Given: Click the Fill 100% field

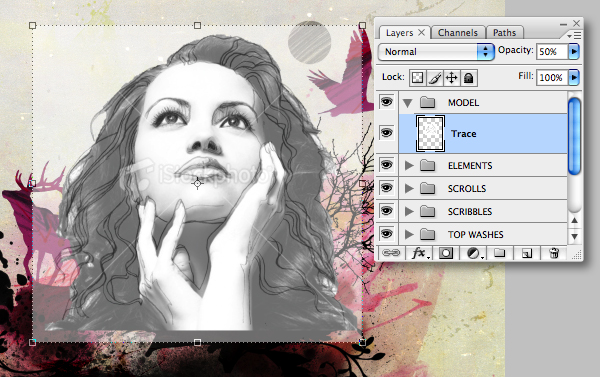Looking at the screenshot, I should click(x=552, y=78).
